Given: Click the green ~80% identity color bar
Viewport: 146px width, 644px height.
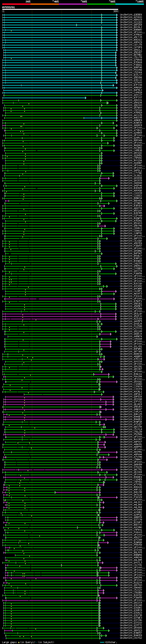Looking at the screenshot, I should click(101, 4).
